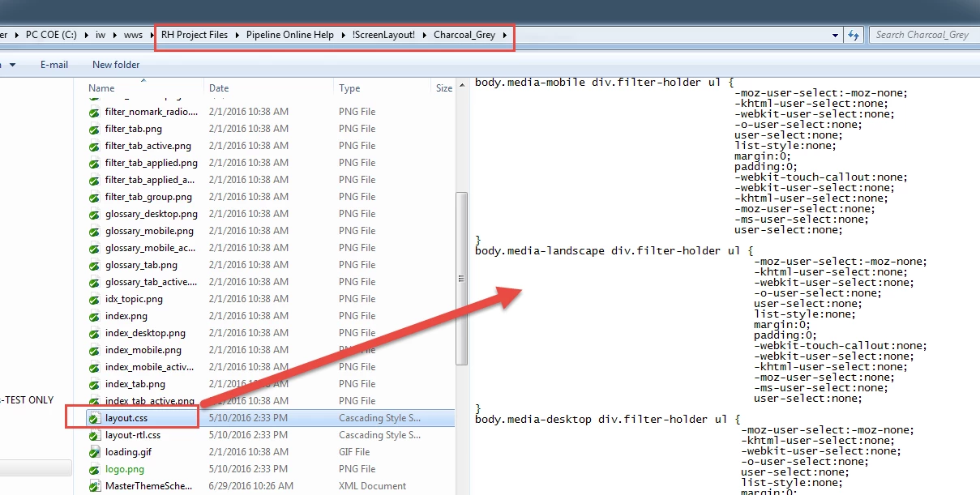Expand the arrow after !ScreenLayout! breadcrumb
This screenshot has width=980, height=495.
coord(424,35)
